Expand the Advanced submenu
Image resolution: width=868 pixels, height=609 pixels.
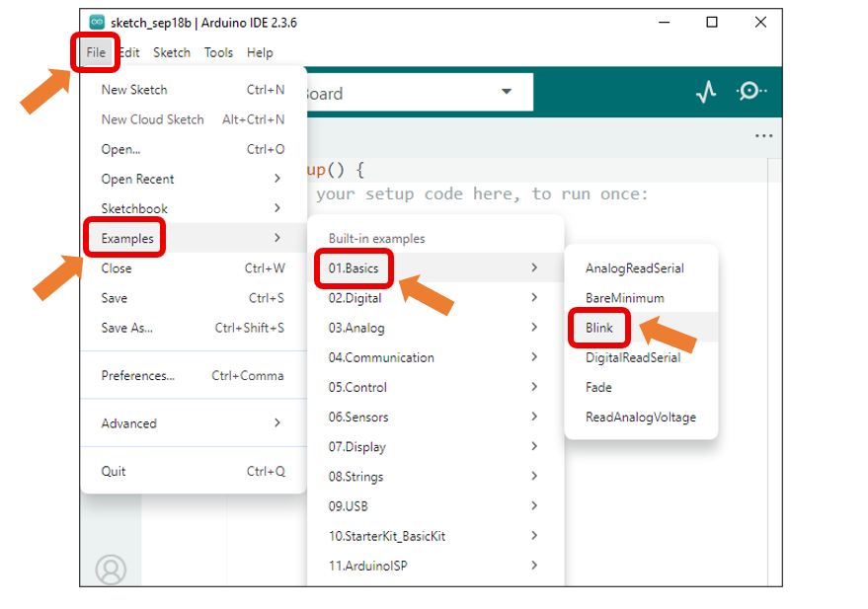194,423
